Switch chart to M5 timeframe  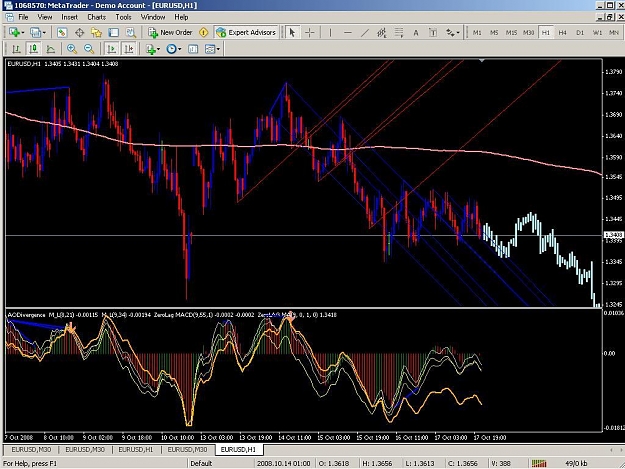coord(494,33)
